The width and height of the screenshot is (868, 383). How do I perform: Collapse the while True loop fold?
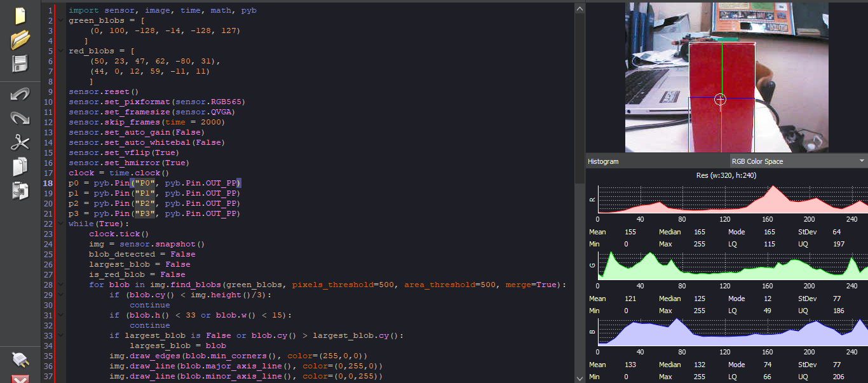tap(59, 223)
